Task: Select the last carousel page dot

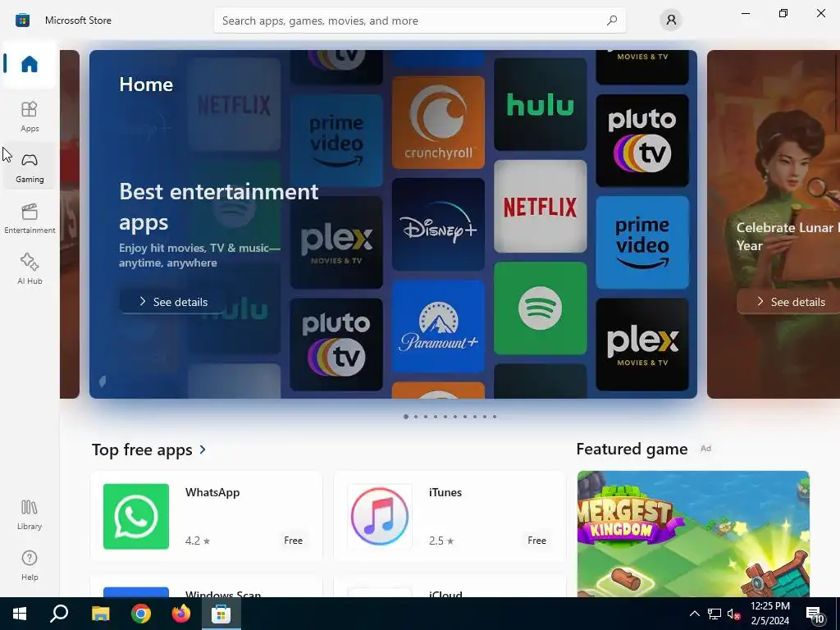Action: click(x=495, y=416)
